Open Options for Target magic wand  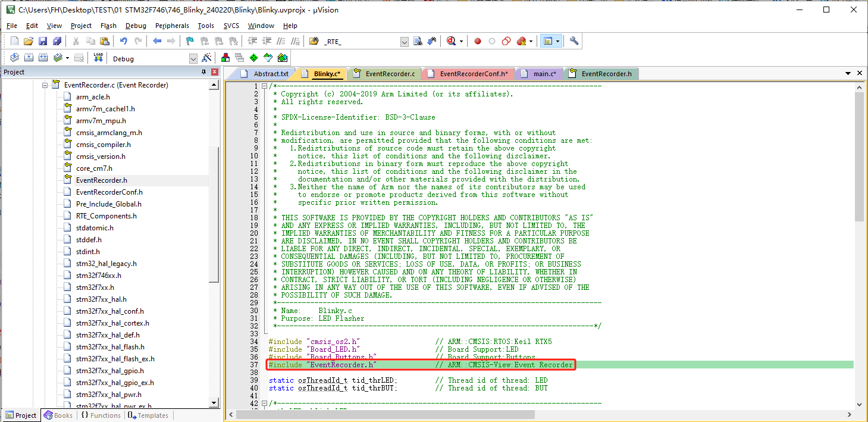point(206,58)
